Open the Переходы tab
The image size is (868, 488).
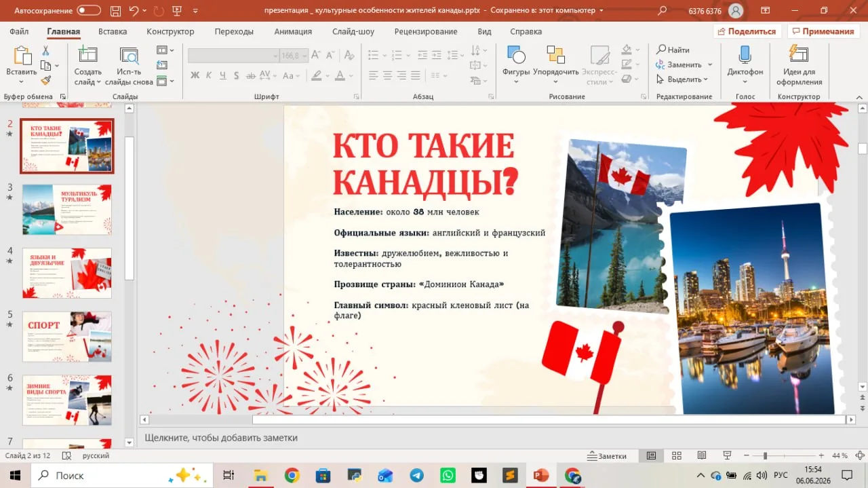(234, 32)
